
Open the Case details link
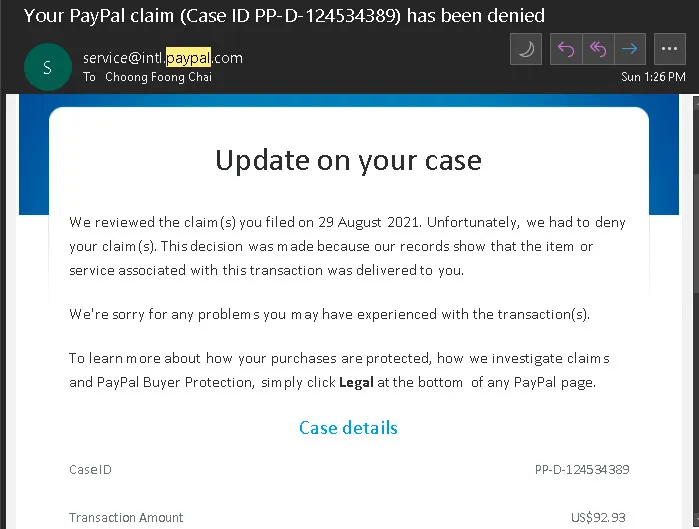point(348,428)
